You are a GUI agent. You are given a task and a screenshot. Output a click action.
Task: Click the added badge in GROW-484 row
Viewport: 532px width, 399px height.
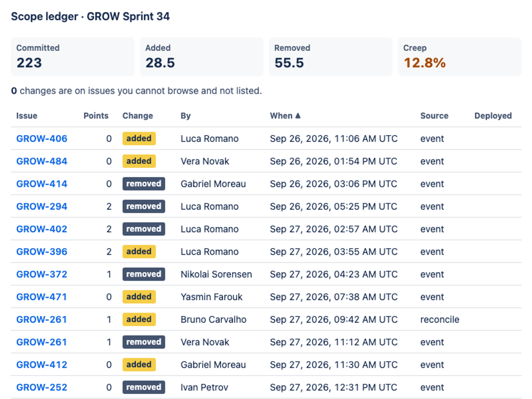(139, 161)
